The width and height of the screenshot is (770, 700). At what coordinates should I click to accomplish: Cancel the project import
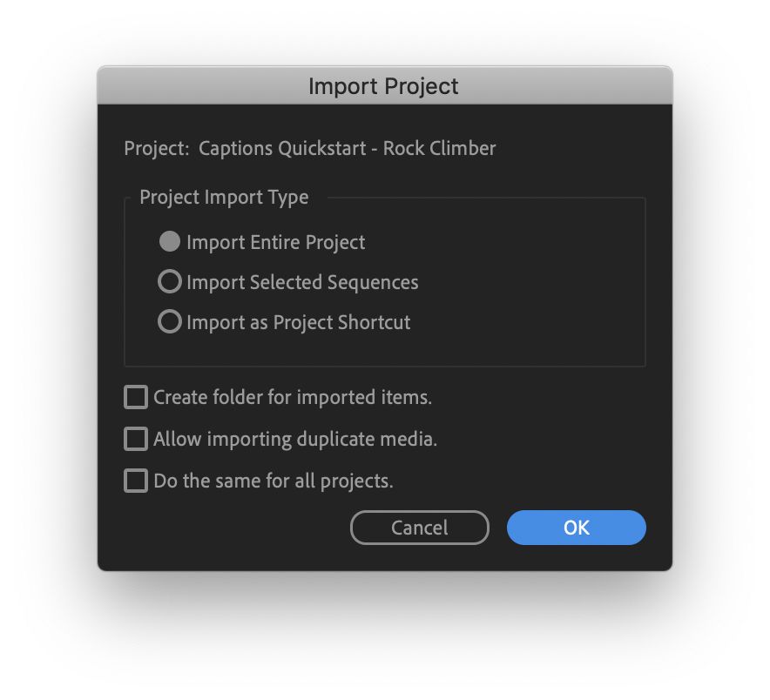pos(419,528)
